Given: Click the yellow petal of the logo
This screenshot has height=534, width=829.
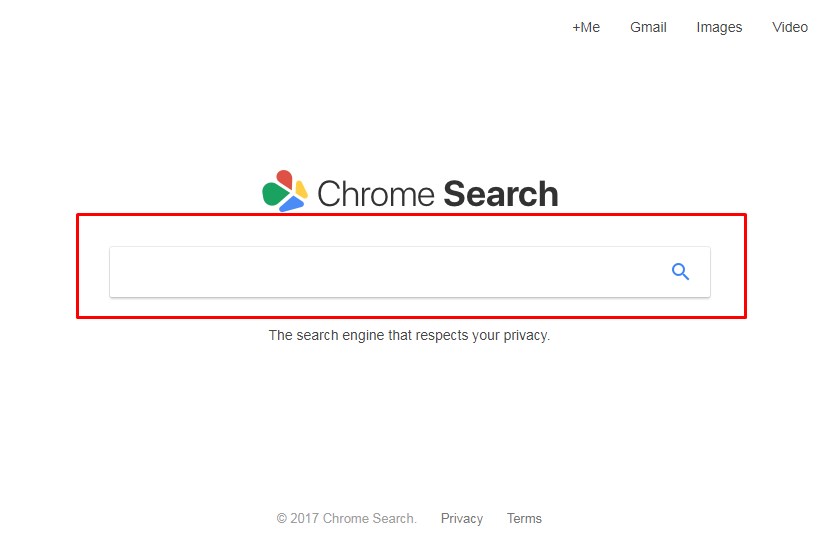Looking at the screenshot, I should pos(301,189).
